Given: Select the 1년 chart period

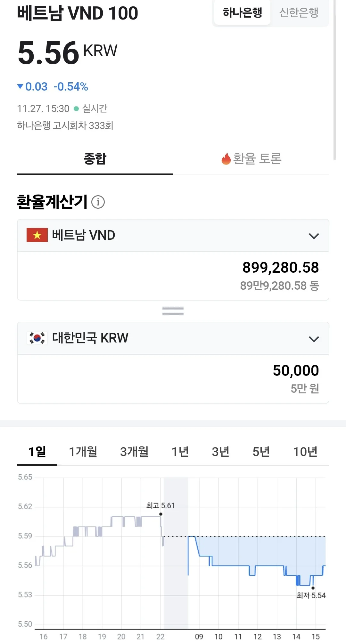Looking at the screenshot, I should pos(180,452).
